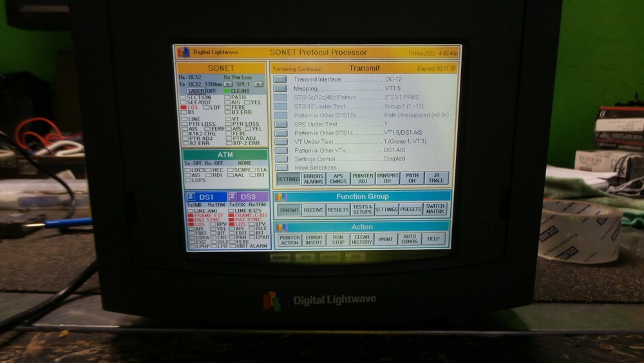644x363 pixels.
Task: Click the BIP-2 ERR indicator box
Action: (229, 144)
